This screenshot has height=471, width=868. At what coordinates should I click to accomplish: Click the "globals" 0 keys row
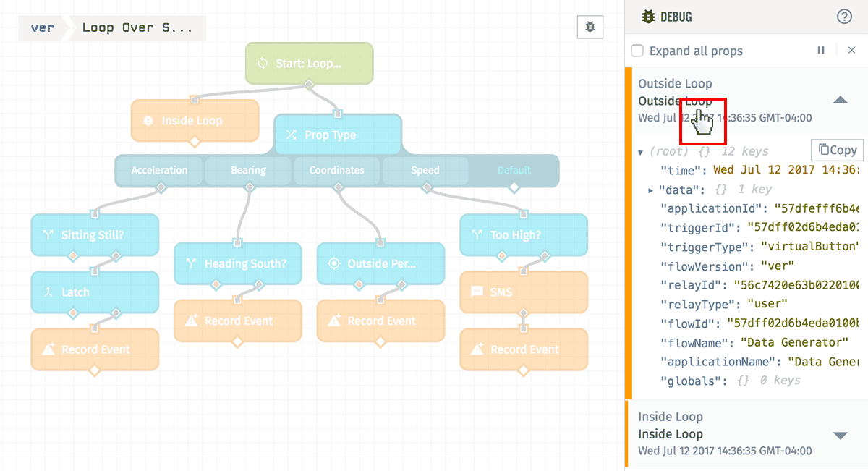[731, 381]
